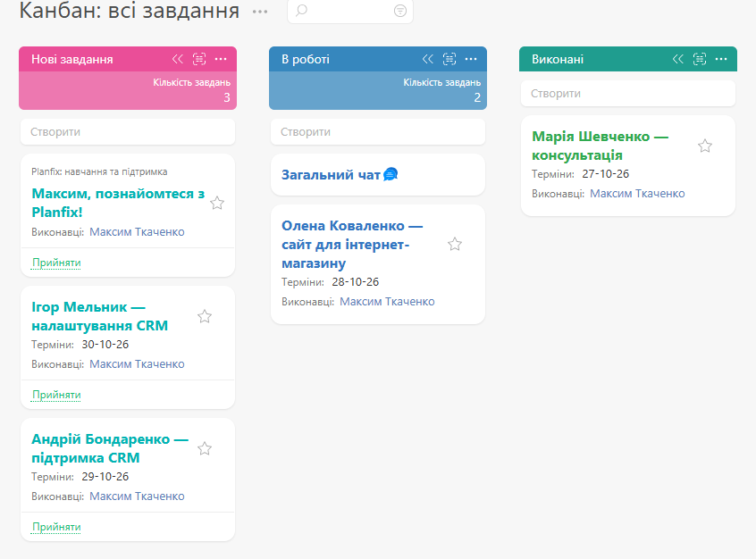Open the Нові завдання column options menu

pyautogui.click(x=221, y=59)
